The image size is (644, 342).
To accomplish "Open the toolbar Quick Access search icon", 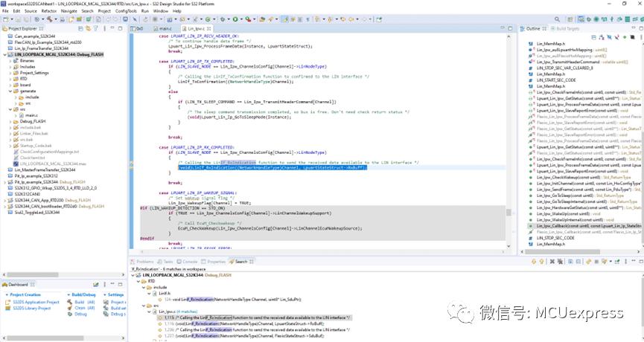I will [x=557, y=19].
